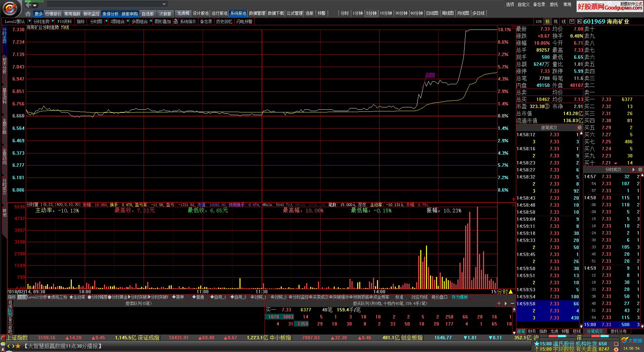The width and height of the screenshot is (644, 352).
Task: Click the lock icon beside 图形叠加
Action: (175, 21)
